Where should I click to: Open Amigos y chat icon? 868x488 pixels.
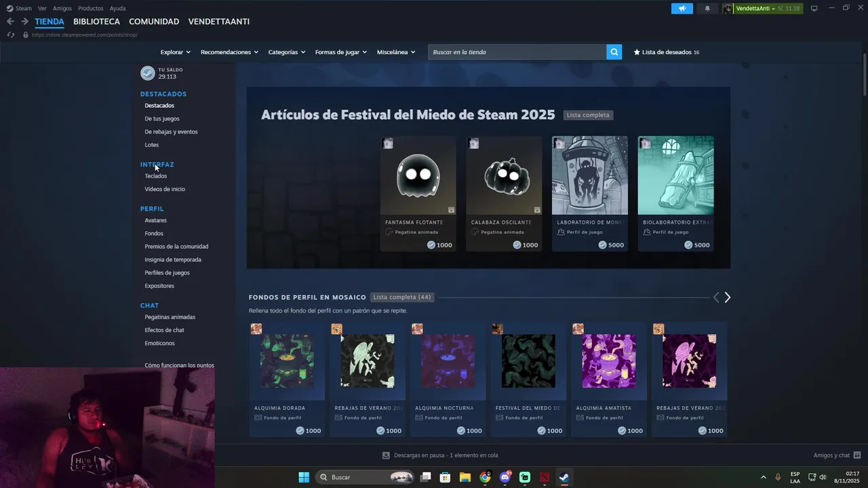pos(857,455)
